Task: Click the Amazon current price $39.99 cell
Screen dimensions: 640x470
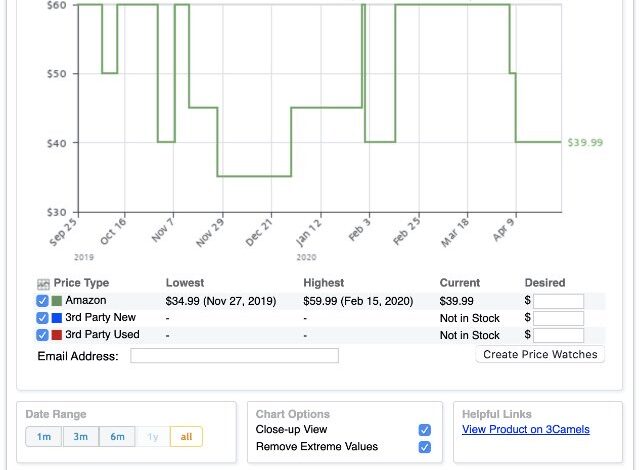Action: [456, 301]
